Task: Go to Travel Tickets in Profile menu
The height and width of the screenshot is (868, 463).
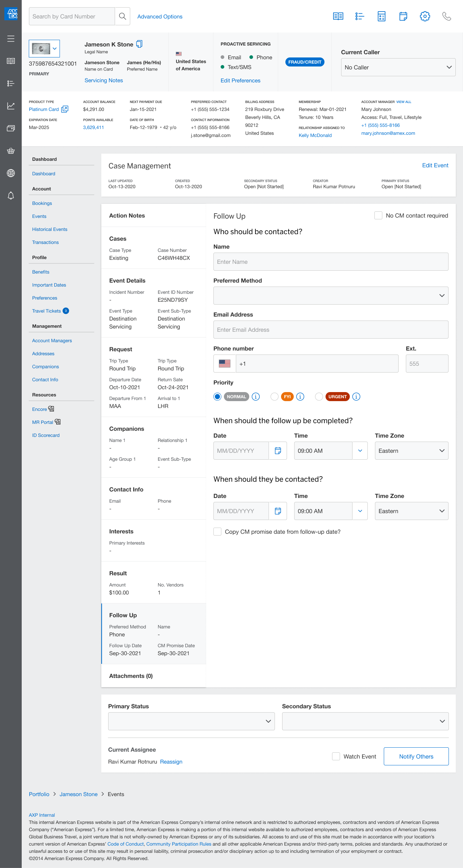Action: click(x=46, y=311)
